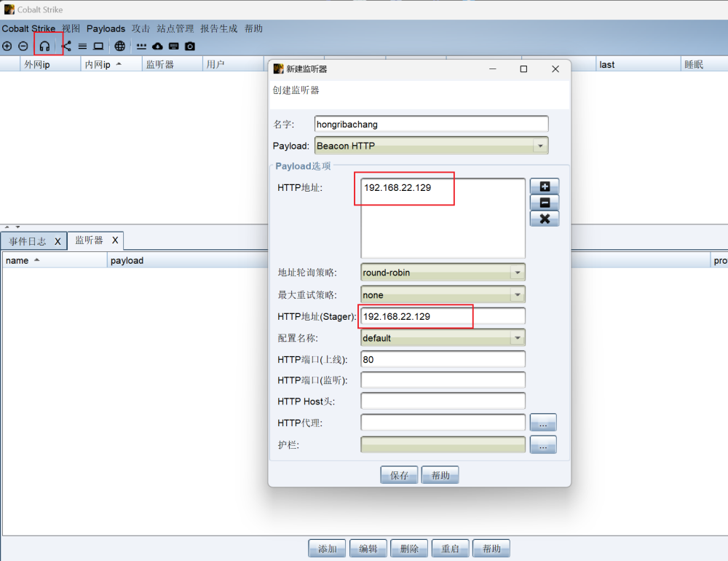The width and height of the screenshot is (728, 561).
Task: Click the camera screenshots icon in toolbar
Action: click(x=190, y=46)
